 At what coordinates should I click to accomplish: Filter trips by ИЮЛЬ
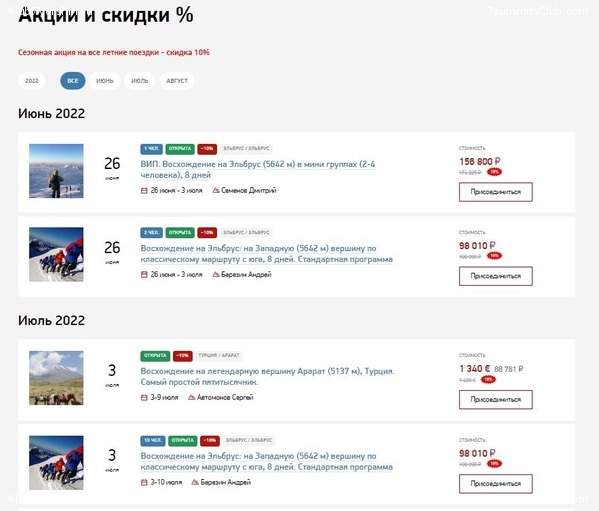point(139,81)
